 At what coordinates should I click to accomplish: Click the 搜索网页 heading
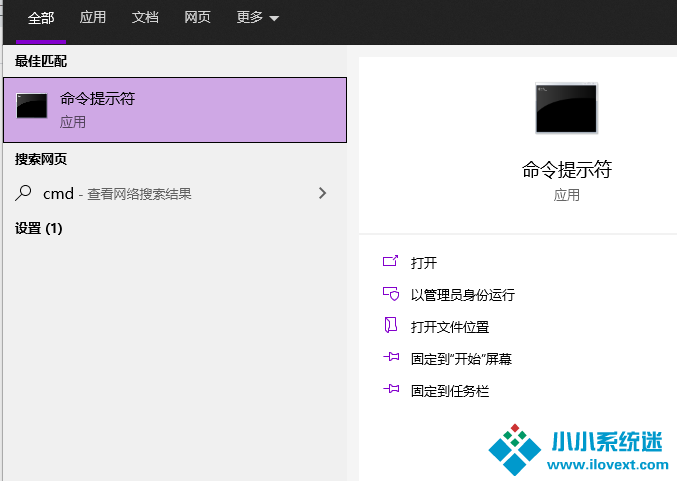tap(41, 159)
